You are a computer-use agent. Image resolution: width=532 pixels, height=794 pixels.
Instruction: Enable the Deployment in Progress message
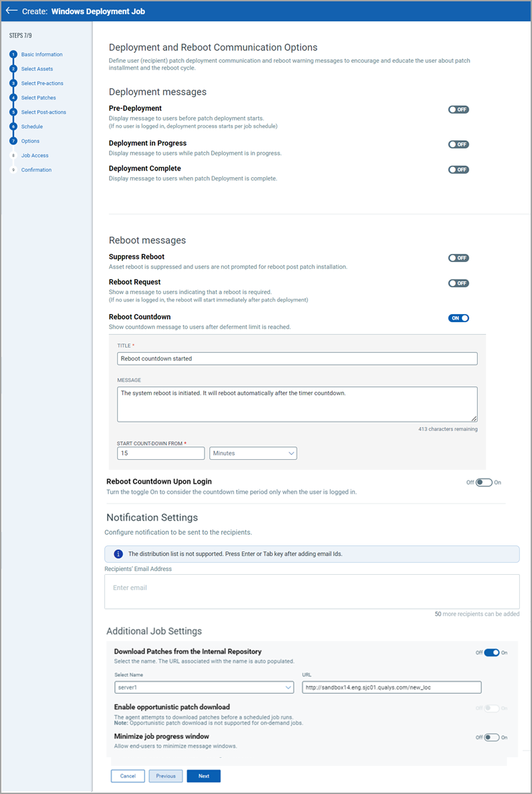coord(458,144)
